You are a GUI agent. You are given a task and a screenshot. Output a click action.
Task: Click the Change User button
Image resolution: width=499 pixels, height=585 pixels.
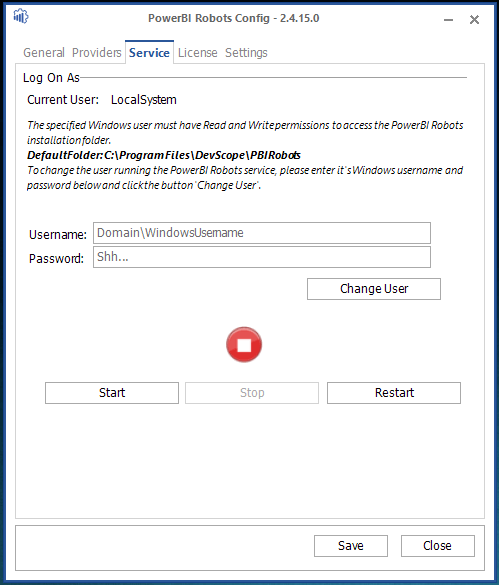click(x=374, y=289)
